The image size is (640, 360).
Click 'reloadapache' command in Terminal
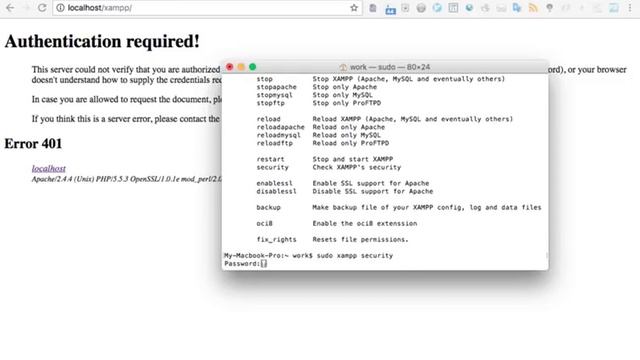coord(280,127)
